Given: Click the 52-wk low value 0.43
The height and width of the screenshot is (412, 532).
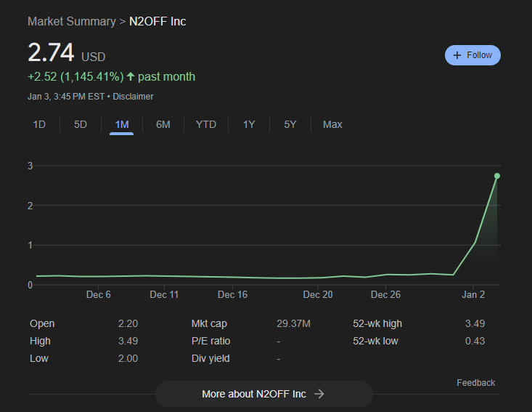Looking at the screenshot, I should [475, 341].
